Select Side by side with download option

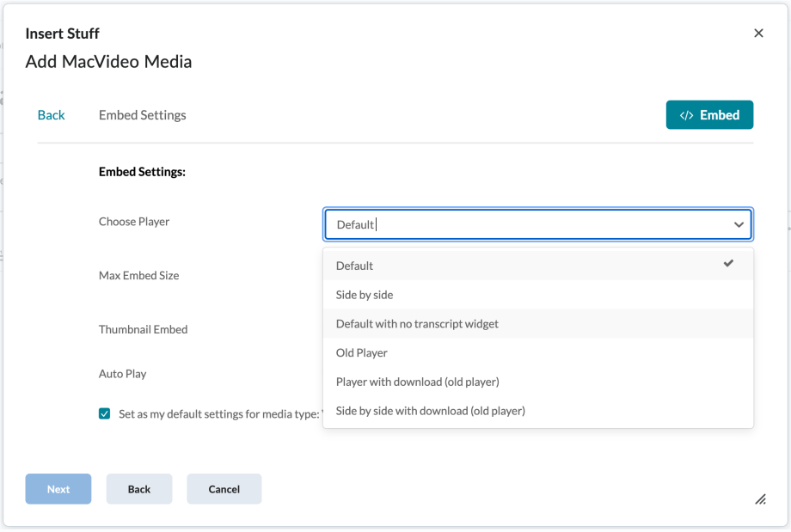538,411
